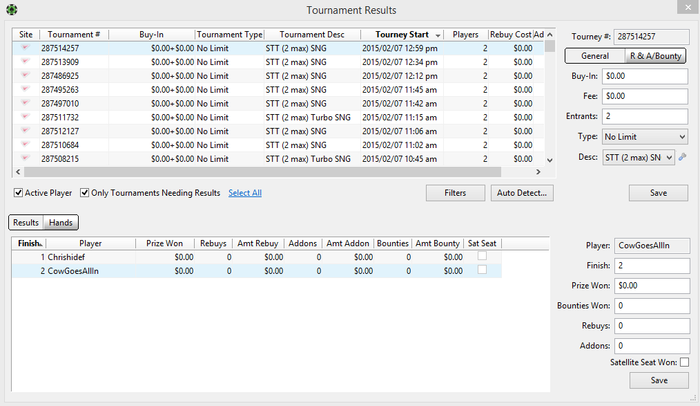The width and height of the screenshot is (700, 406).
Task: Click Tourney Start column sort arrow
Action: (438, 35)
